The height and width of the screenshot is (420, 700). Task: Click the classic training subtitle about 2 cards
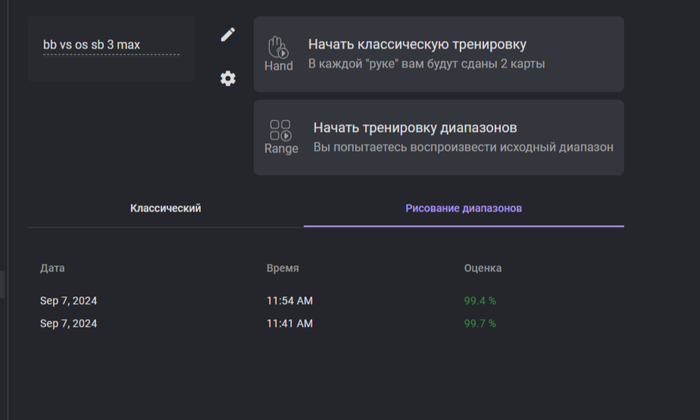click(426, 64)
